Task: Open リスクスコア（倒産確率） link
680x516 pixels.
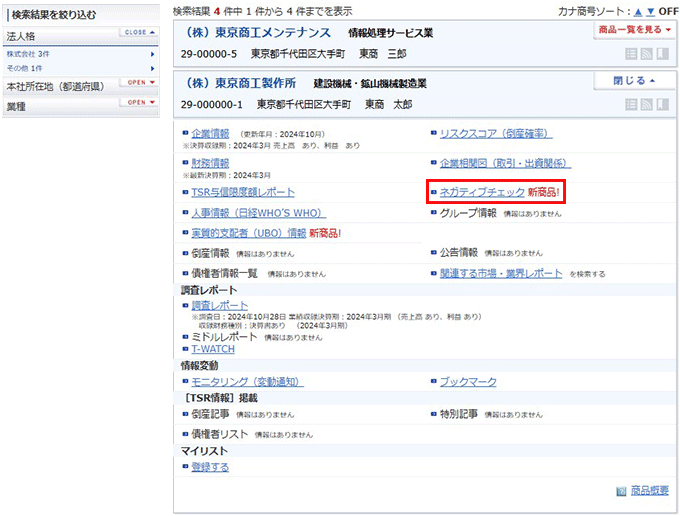Action: (496, 134)
